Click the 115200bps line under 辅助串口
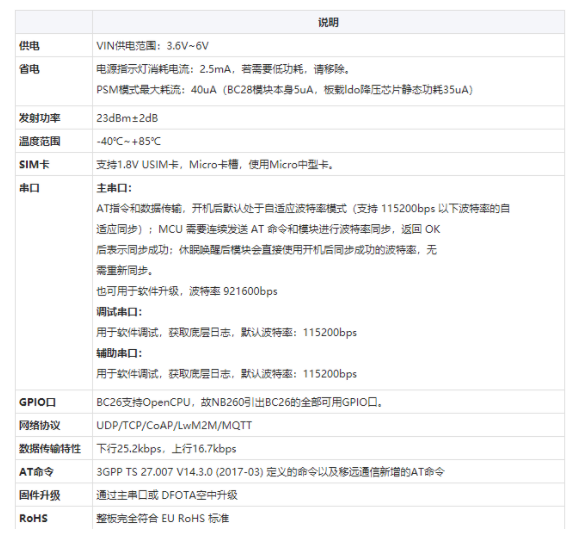 pyautogui.click(x=226, y=374)
